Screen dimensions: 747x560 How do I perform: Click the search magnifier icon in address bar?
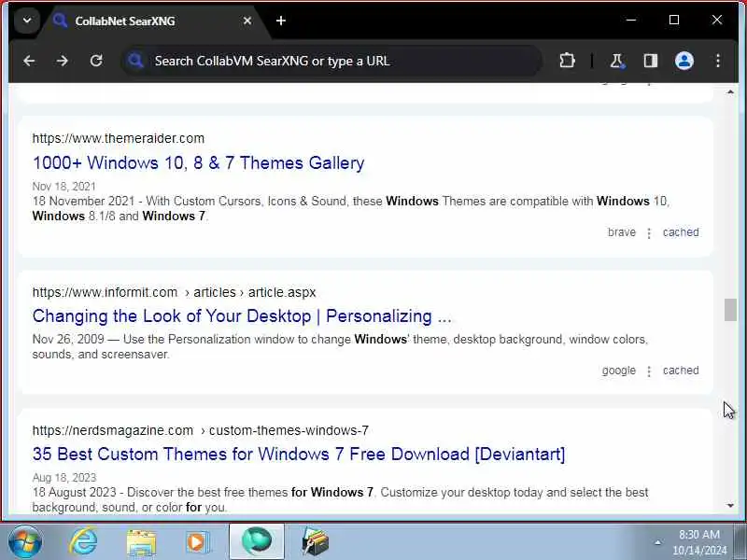tap(135, 61)
